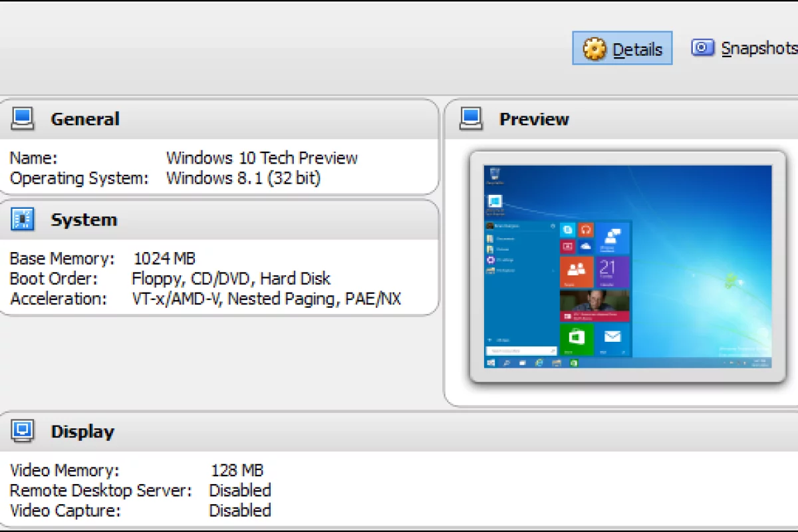This screenshot has height=532, width=798.
Task: Click the monitor icon next to the General header
Action: coord(22,118)
